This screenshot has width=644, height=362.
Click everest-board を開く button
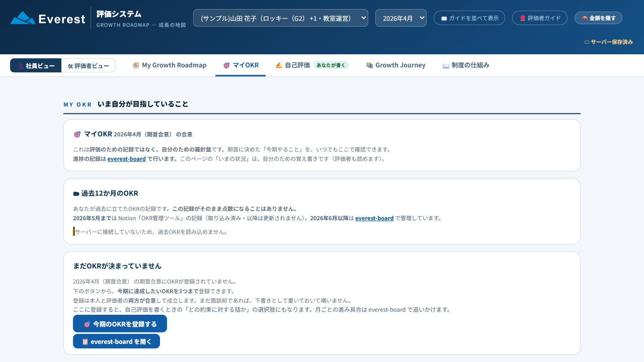coord(116,341)
